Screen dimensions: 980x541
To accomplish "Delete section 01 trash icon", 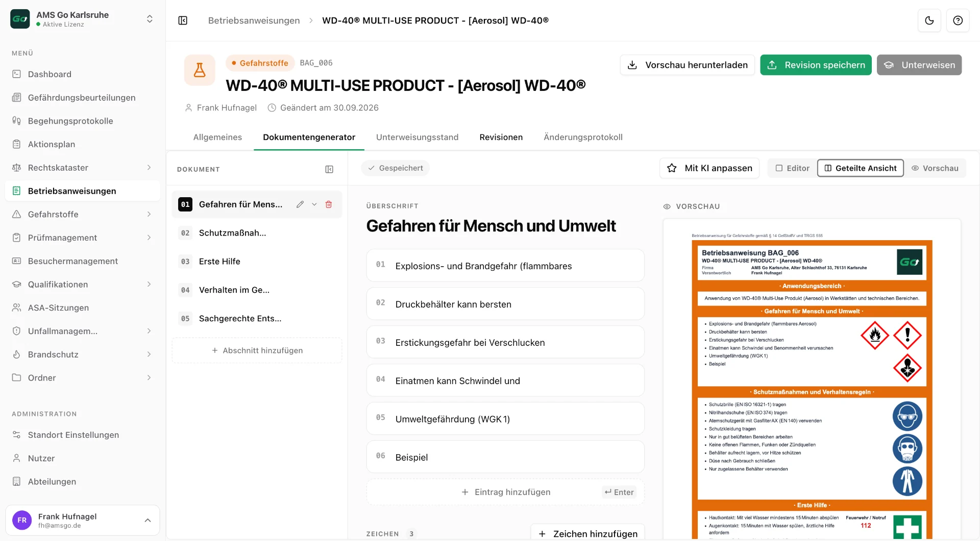I will (x=329, y=204).
